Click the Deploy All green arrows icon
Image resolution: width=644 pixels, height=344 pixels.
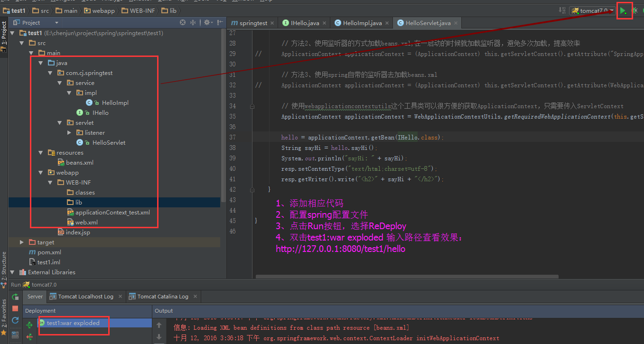(x=29, y=325)
